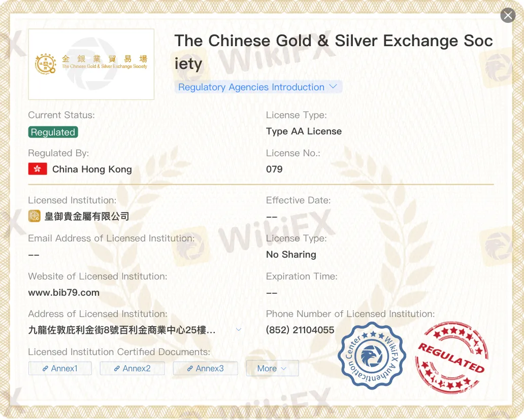Open the Annex1 certified document link
The width and height of the screenshot is (524, 420).
click(x=60, y=368)
